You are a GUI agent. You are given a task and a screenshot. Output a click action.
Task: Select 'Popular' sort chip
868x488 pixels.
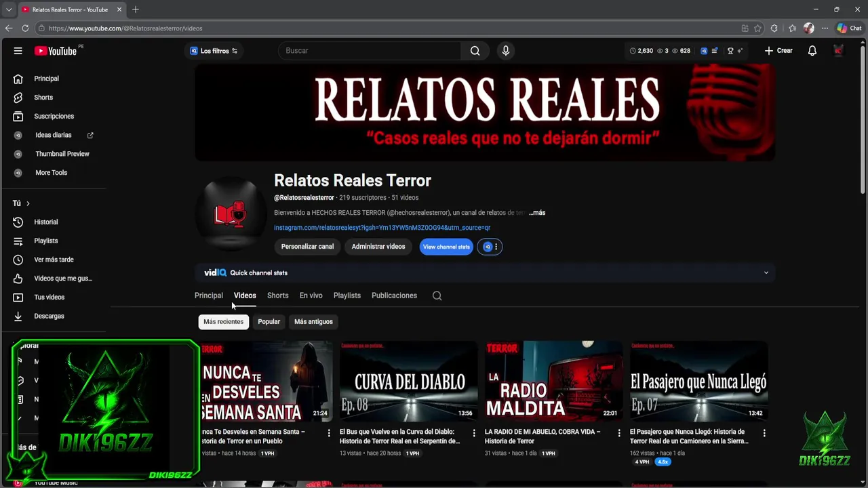269,322
